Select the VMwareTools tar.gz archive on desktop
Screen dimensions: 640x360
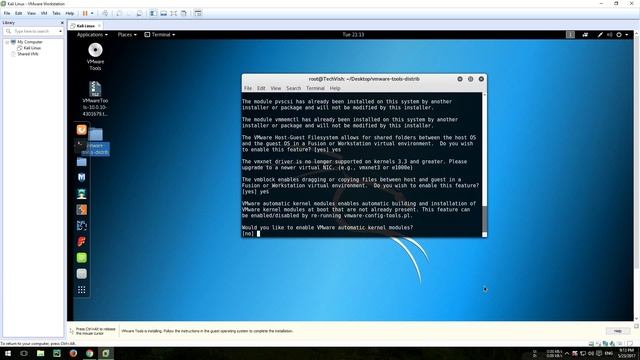95,98
